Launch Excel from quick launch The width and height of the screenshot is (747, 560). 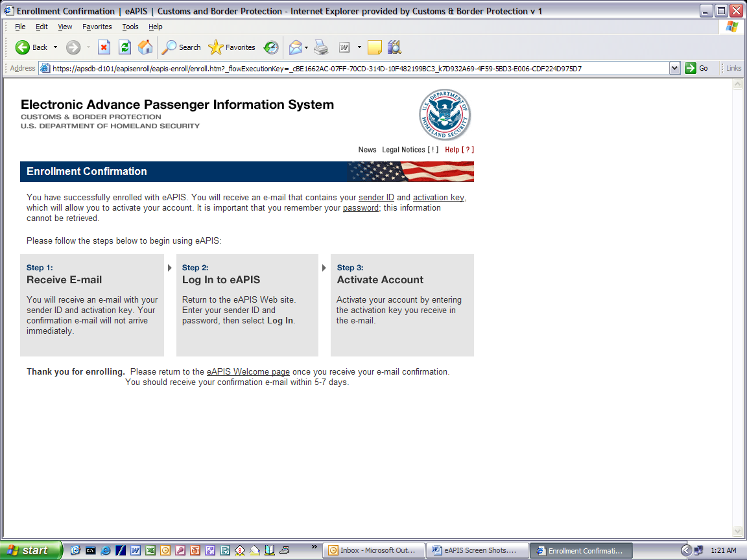[150, 550]
